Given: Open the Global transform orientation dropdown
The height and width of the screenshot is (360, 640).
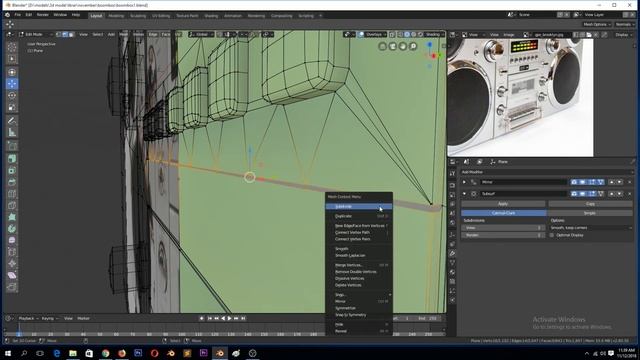Looking at the screenshot, I should pyautogui.click(x=201, y=35).
